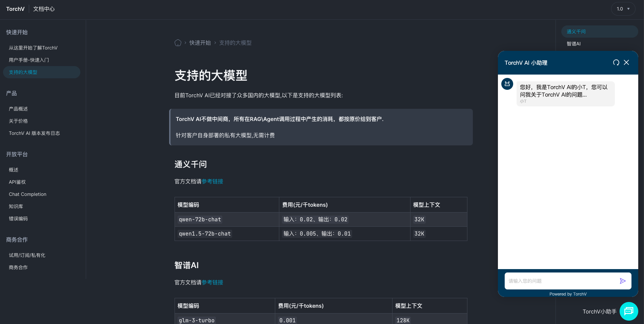The width and height of the screenshot is (644, 324).
Task: Click the send arrow icon in chat
Action: pyautogui.click(x=623, y=281)
